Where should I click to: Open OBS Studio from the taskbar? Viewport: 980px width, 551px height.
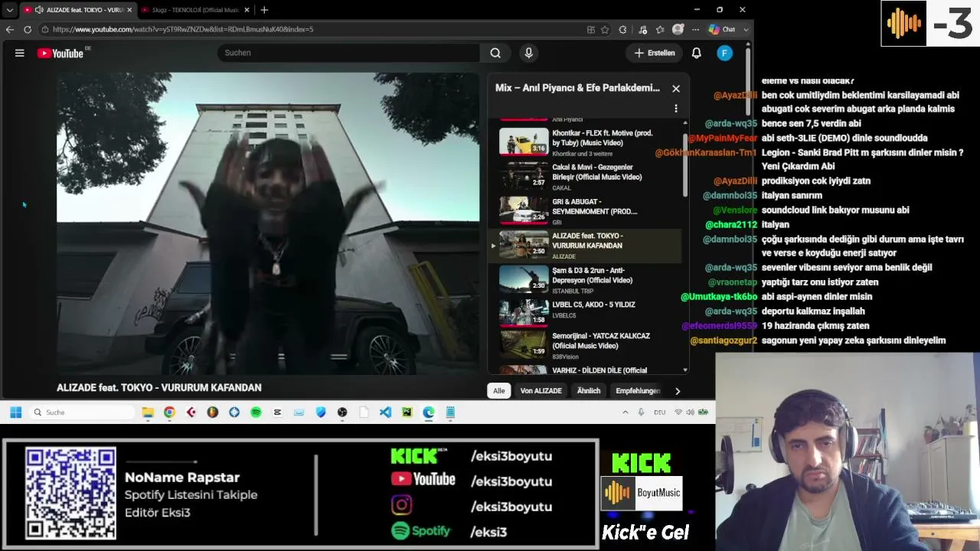342,412
